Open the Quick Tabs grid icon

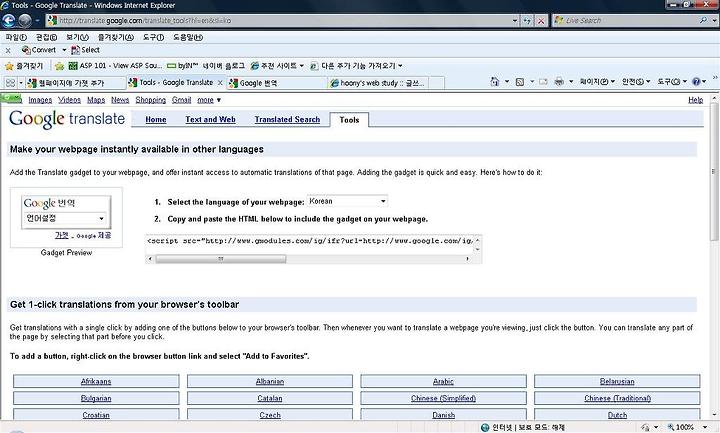click(10, 83)
